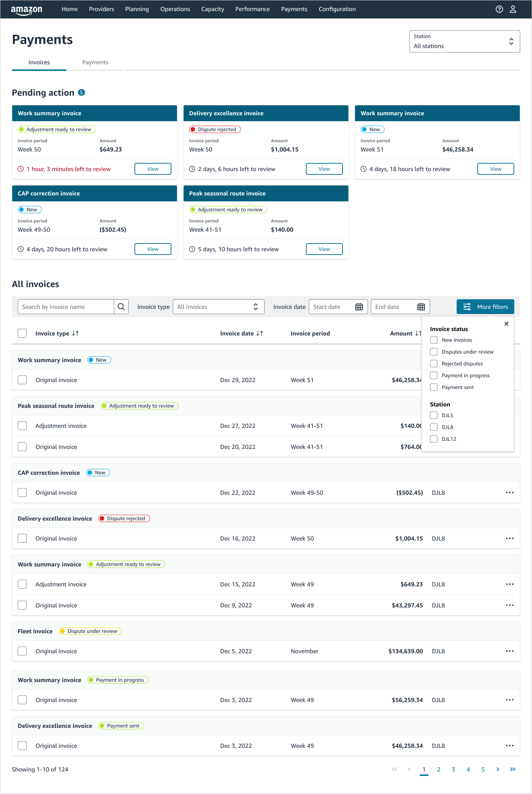This screenshot has width=532, height=794.
Task: Click the search magnifier icon
Action: click(x=121, y=307)
